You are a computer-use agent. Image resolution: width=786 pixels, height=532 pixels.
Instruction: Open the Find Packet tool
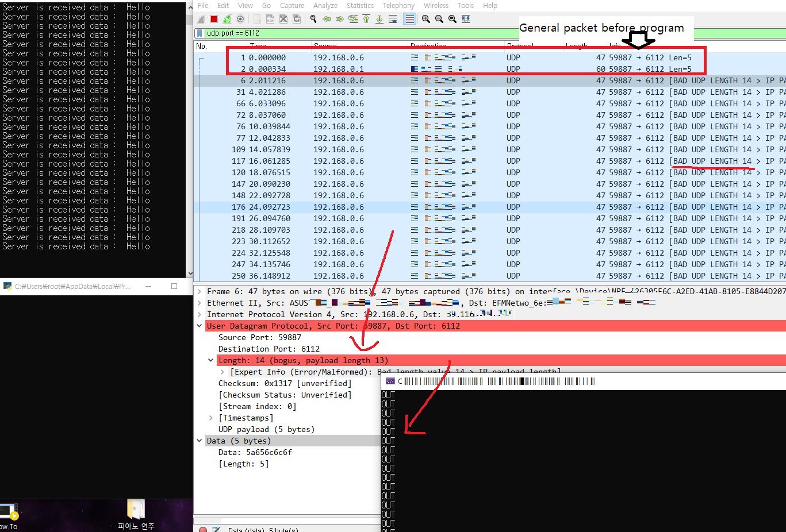click(313, 18)
